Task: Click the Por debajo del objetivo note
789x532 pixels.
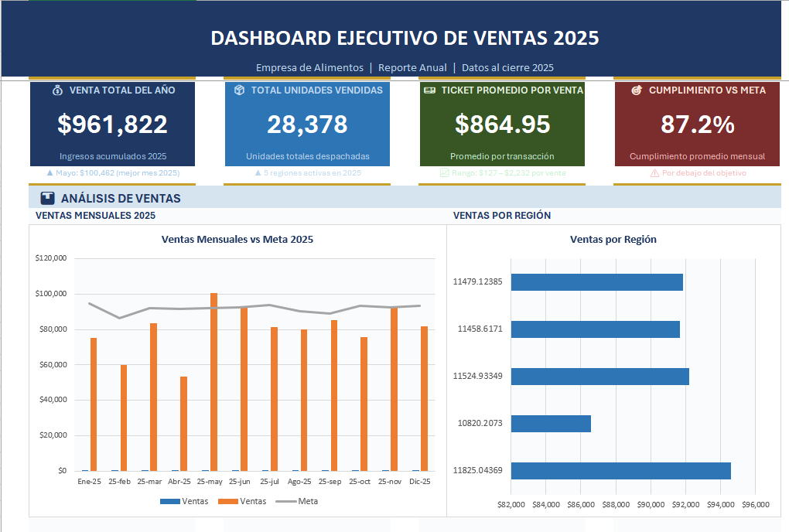Action: click(704, 173)
